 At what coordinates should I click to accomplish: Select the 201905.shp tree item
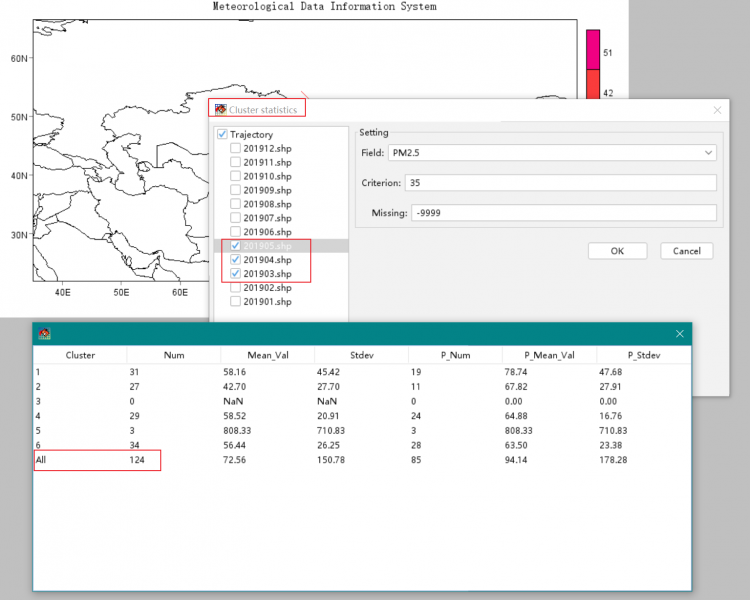point(268,246)
